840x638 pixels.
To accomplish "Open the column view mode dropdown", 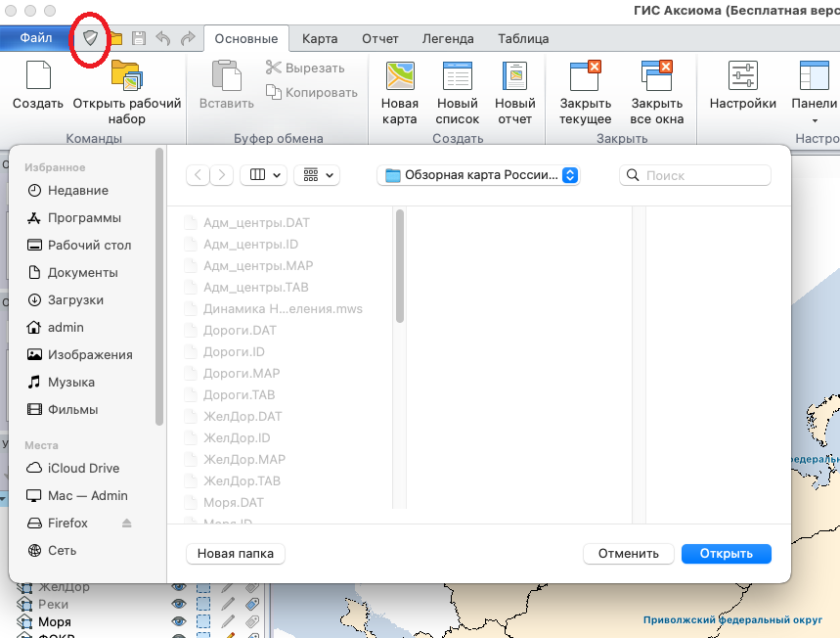I will tap(266, 175).
